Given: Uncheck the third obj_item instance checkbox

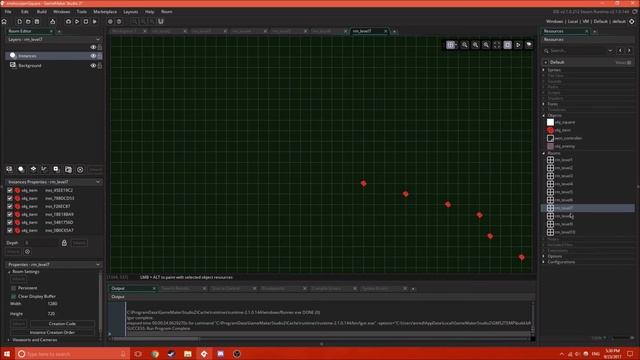Looking at the screenshot, I should 10,207.
